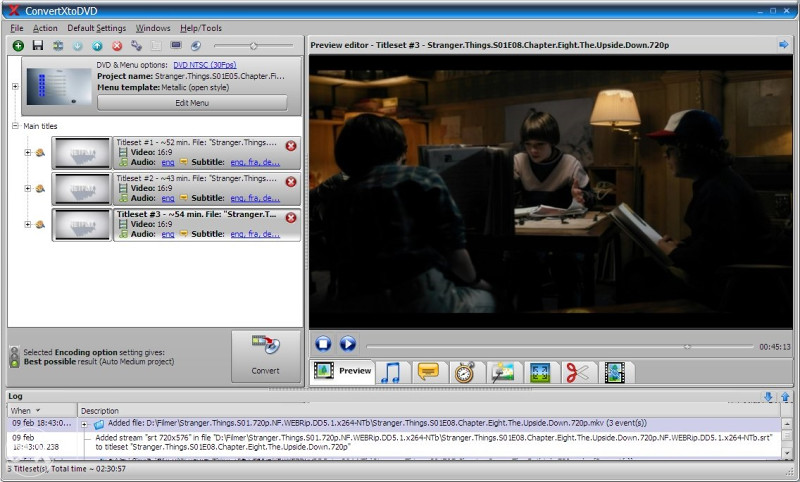The width and height of the screenshot is (800, 482).
Task: Click the log scrollbar down arrow
Action: coord(787,452)
